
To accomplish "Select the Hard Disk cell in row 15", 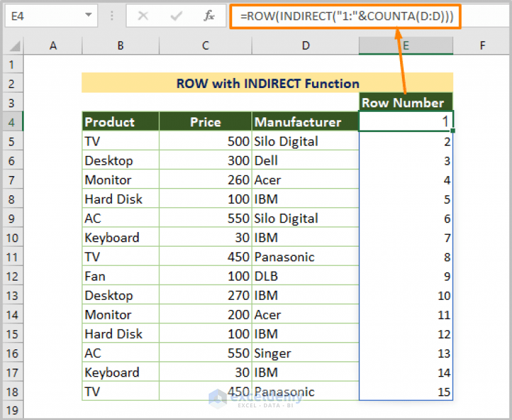I will point(121,334).
